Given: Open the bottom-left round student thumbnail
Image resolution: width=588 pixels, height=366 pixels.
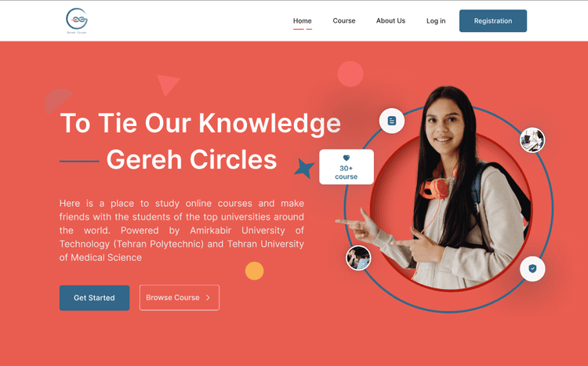Looking at the screenshot, I should point(358,258).
